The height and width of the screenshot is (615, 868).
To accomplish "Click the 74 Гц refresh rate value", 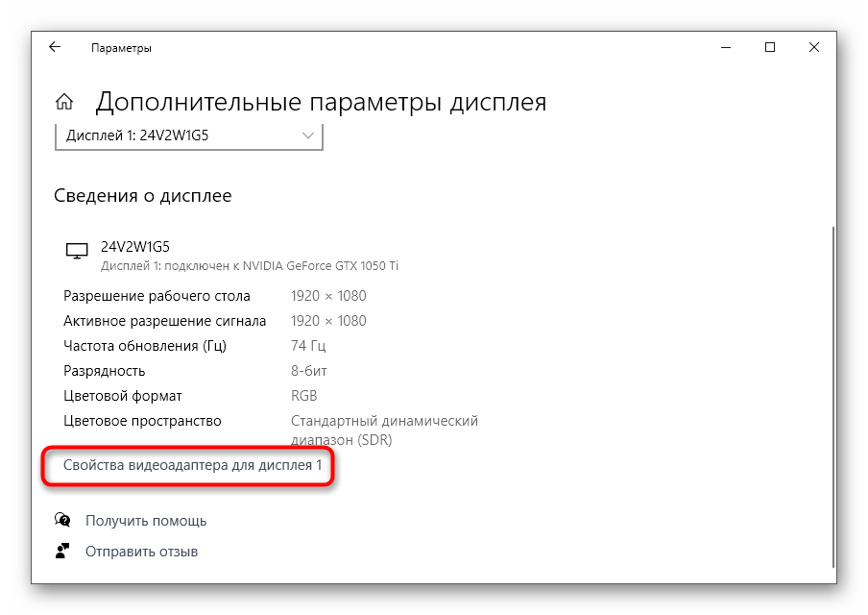I will pyautogui.click(x=307, y=346).
